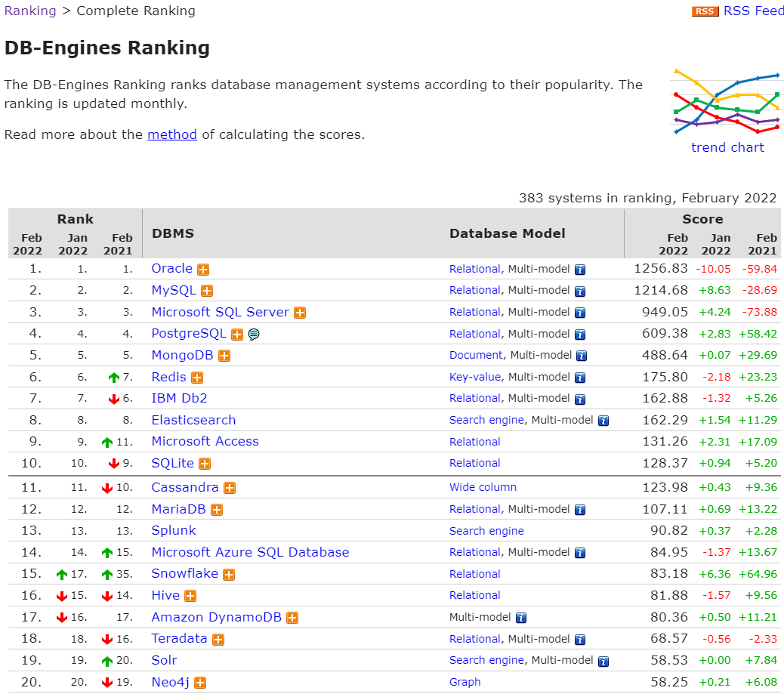
Task: Click the plus icon beside Teradata
Action: 218,640
